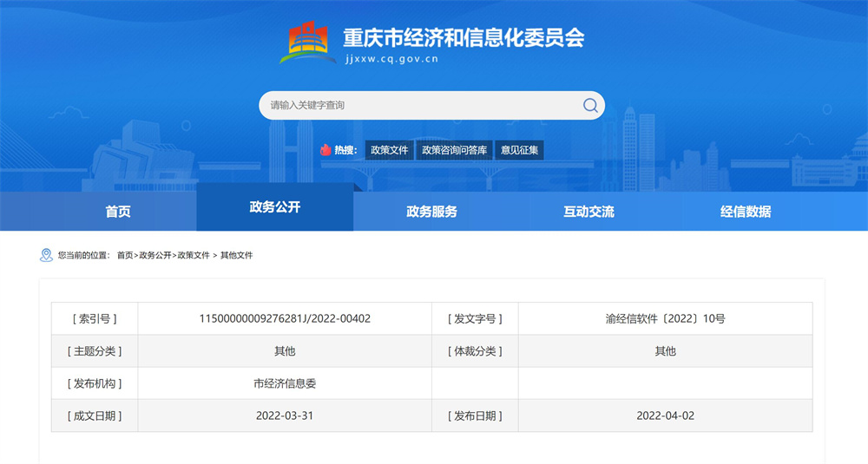Open the 意见征集 hot search tag
Viewport: 868px width, 464px height.
coord(520,150)
